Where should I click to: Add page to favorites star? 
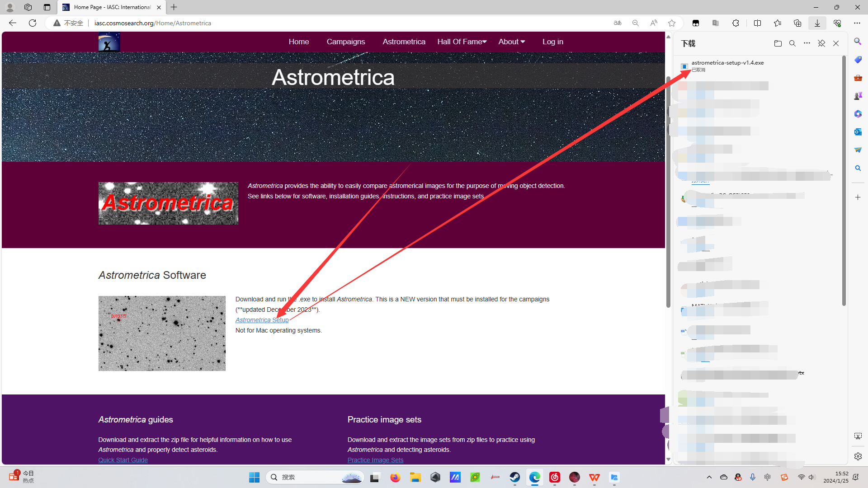pos(672,23)
